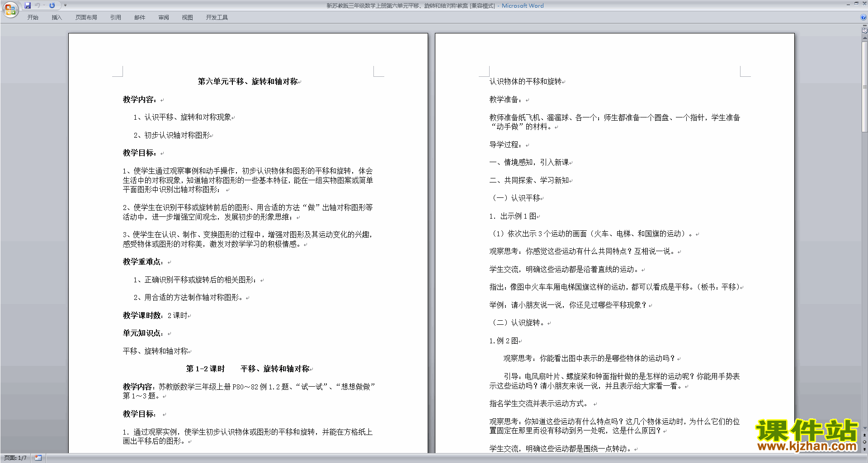Click the vertical scrollbar down arrow
Screen dimensions: 868x463
click(865, 428)
